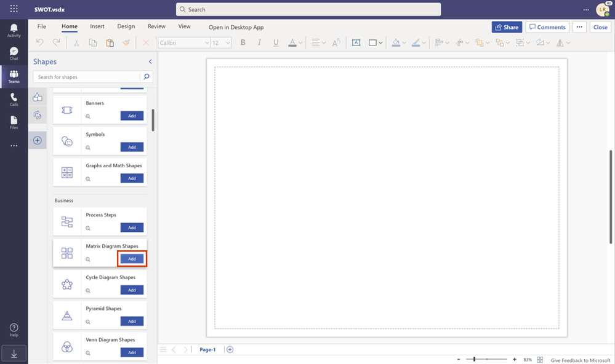Screen dimensions: 615x364
Task: Open the second stencil icon in panel
Action: [38, 115]
